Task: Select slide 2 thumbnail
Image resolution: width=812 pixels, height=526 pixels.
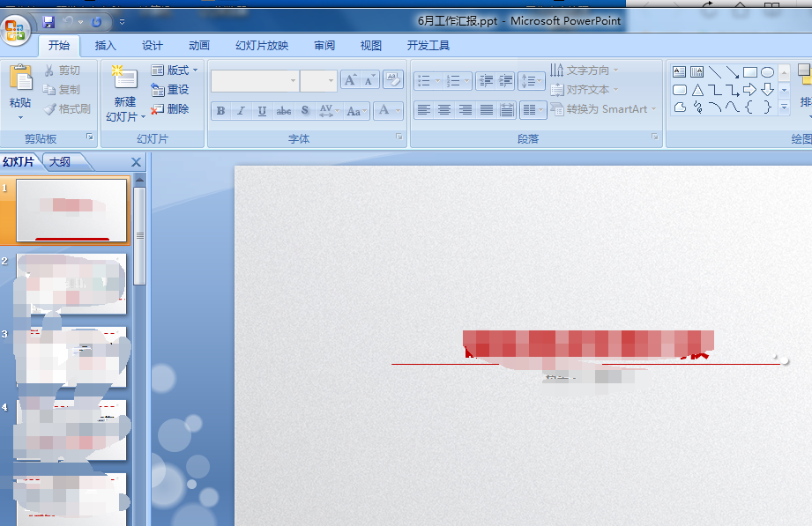Action: coord(71,284)
